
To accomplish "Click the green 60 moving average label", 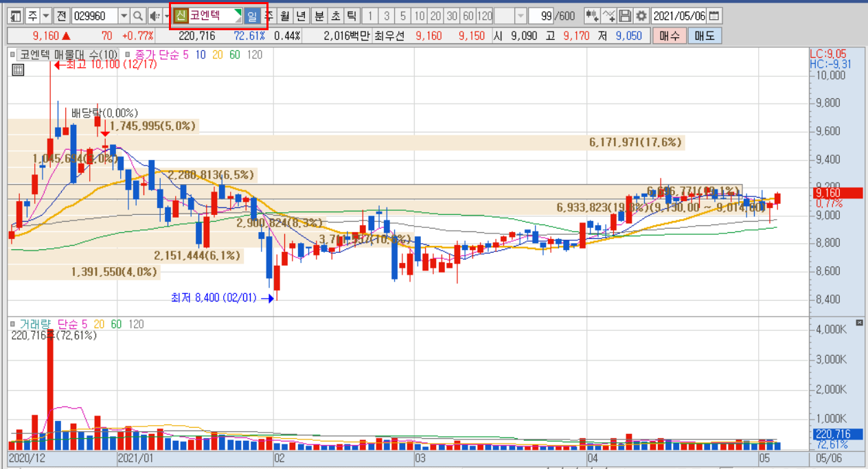I will click(x=235, y=54).
